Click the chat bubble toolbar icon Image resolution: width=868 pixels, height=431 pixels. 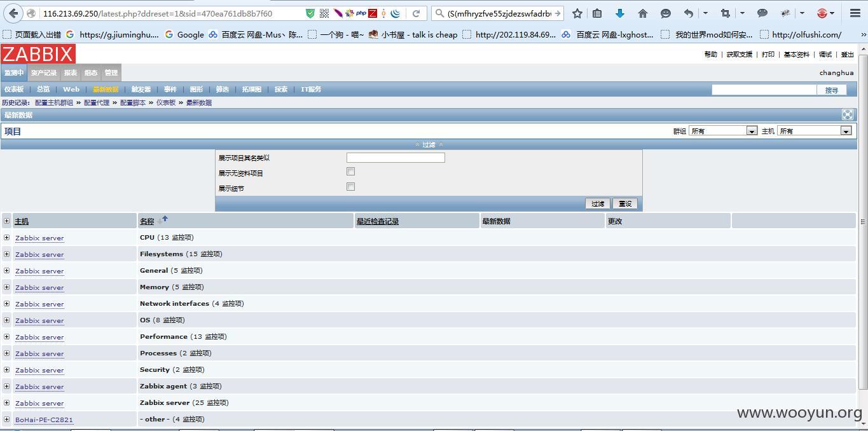pyautogui.click(x=762, y=13)
